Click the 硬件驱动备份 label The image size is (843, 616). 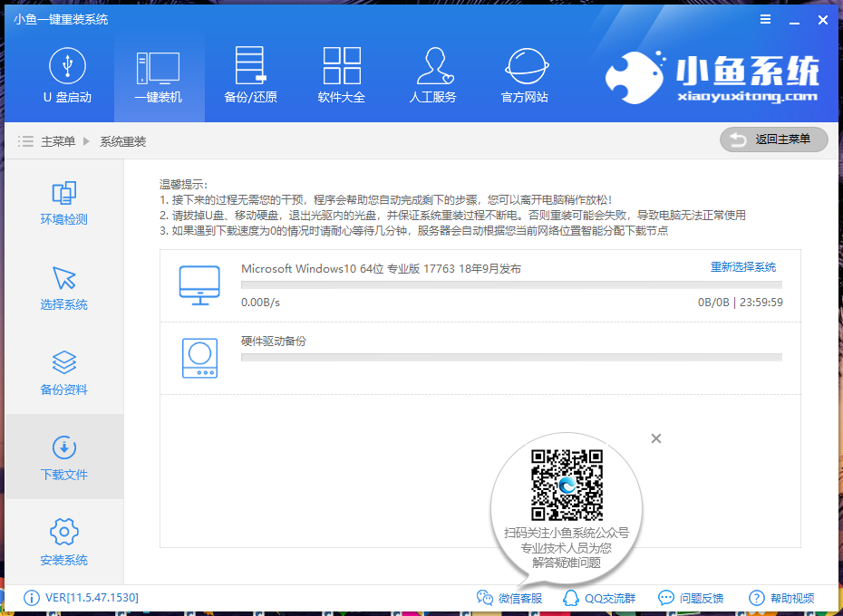pos(273,342)
